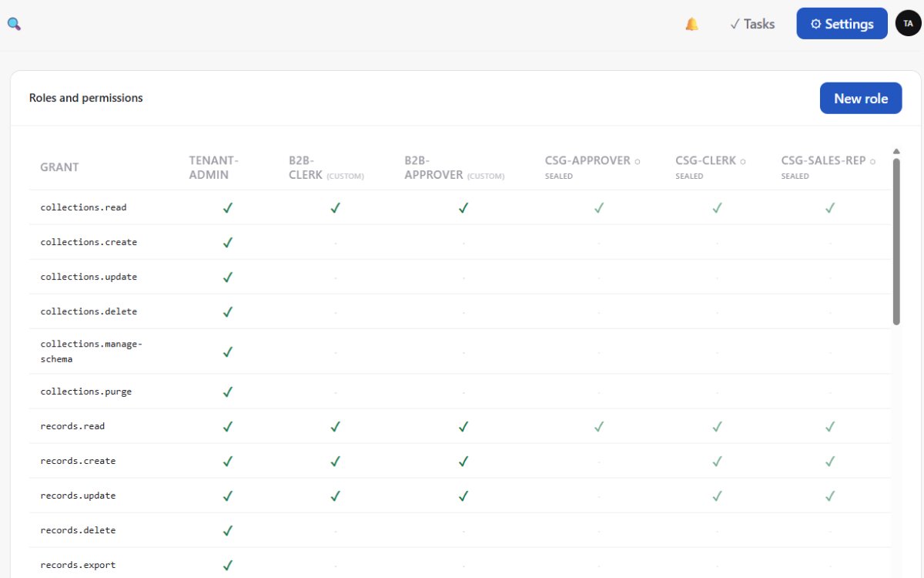Toggle records.read for CSG-CLERK
Viewport: 924px width, 578px height.
(x=717, y=426)
